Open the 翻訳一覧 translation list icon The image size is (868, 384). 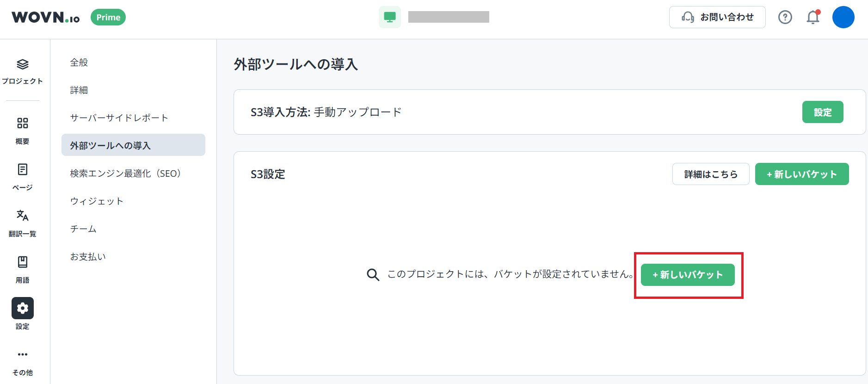[x=22, y=216]
